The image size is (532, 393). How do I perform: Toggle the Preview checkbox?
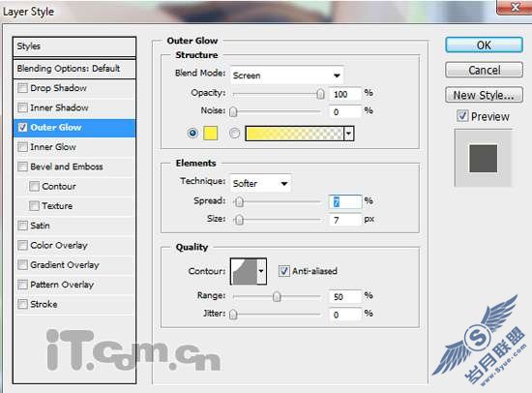tap(462, 116)
